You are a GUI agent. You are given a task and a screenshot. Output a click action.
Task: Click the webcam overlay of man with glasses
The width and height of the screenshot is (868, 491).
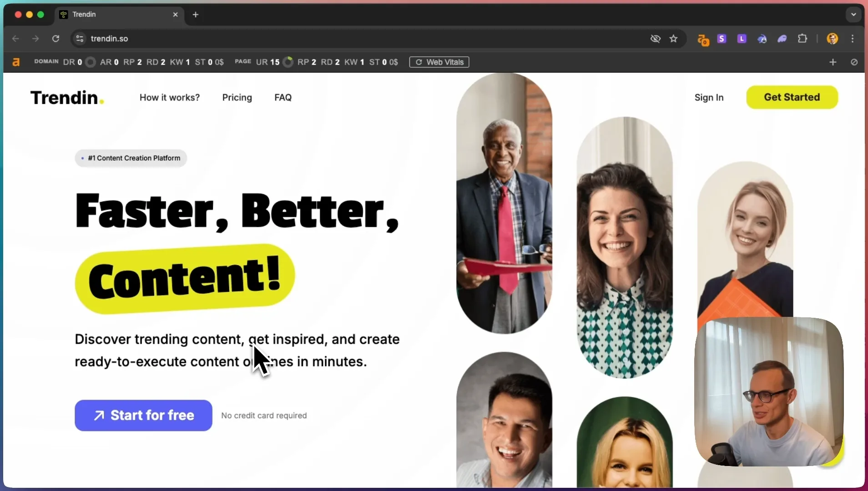click(x=769, y=391)
